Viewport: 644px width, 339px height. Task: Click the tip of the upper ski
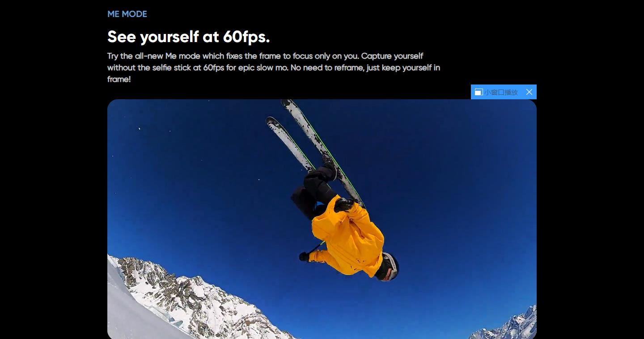point(286,103)
